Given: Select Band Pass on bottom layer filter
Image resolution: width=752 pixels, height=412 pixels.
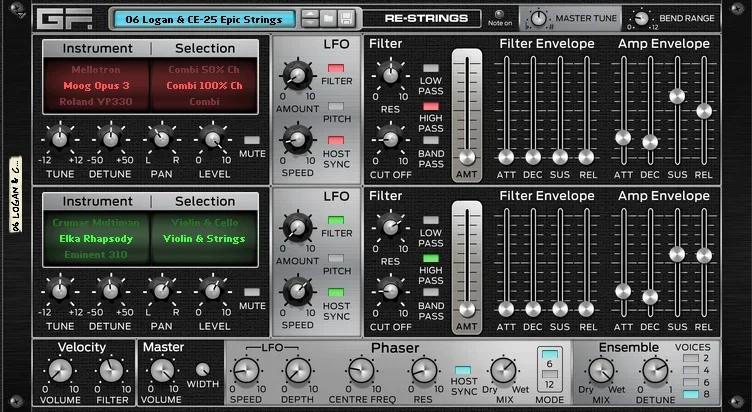Looking at the screenshot, I should click(431, 292).
